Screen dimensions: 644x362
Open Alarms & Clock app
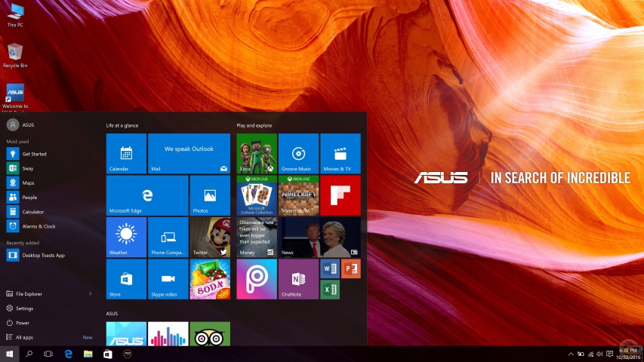(49, 226)
